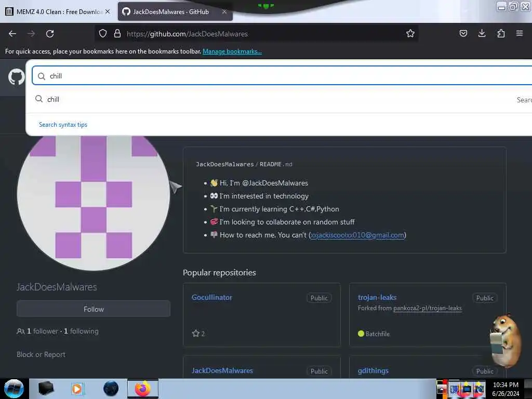The width and height of the screenshot is (532, 399).
Task: Click the address bar URL
Action: point(187,34)
